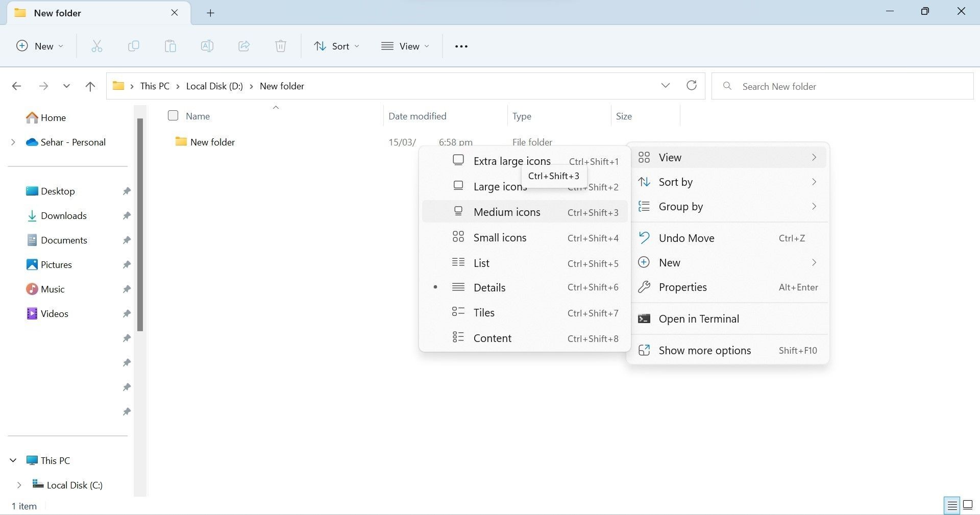Open Videos in quick access
Screen dimensions: 980x515
click(x=47, y=313)
